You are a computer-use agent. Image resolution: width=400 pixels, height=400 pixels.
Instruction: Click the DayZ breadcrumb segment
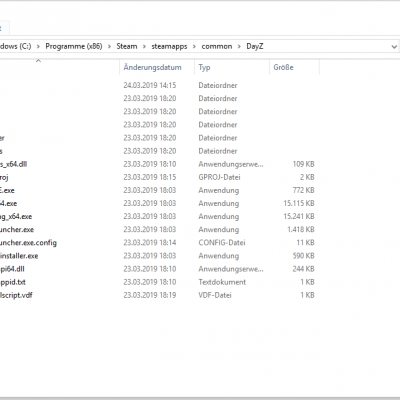click(x=255, y=46)
